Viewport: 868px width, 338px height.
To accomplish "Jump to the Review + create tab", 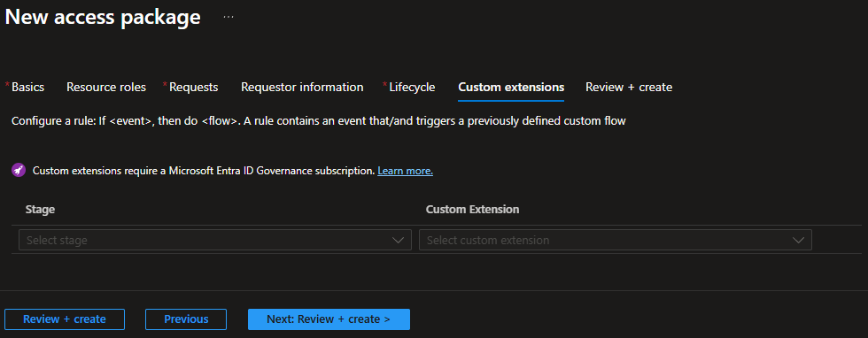I will pos(629,87).
